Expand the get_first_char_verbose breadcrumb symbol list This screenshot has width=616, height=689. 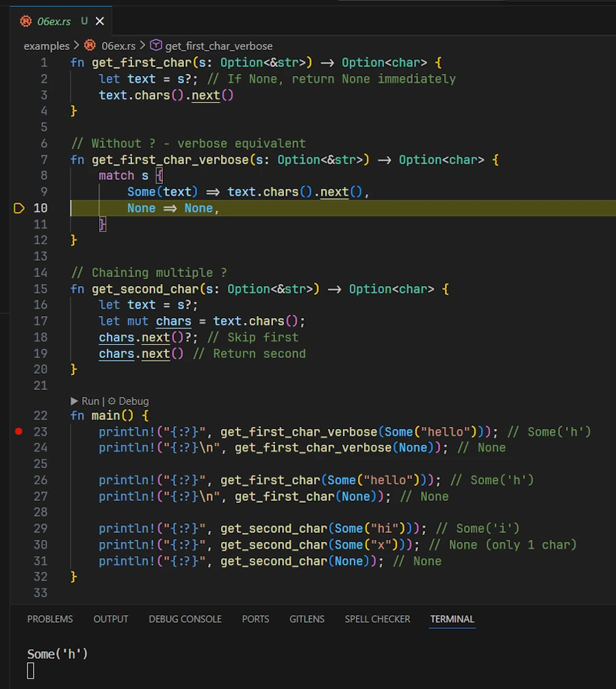point(218,46)
